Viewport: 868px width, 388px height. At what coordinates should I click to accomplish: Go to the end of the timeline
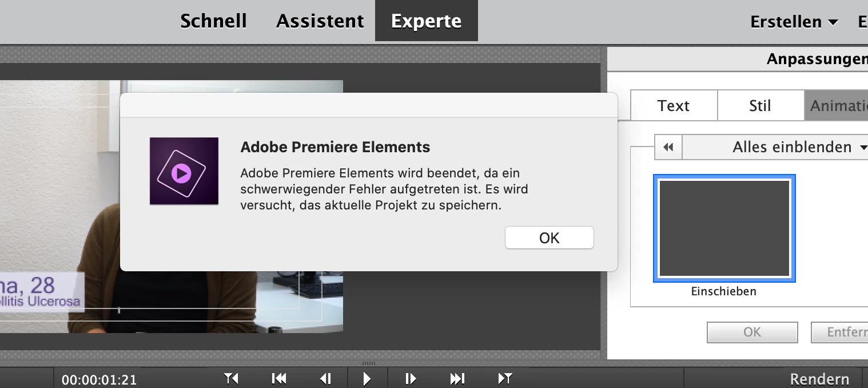(x=457, y=378)
